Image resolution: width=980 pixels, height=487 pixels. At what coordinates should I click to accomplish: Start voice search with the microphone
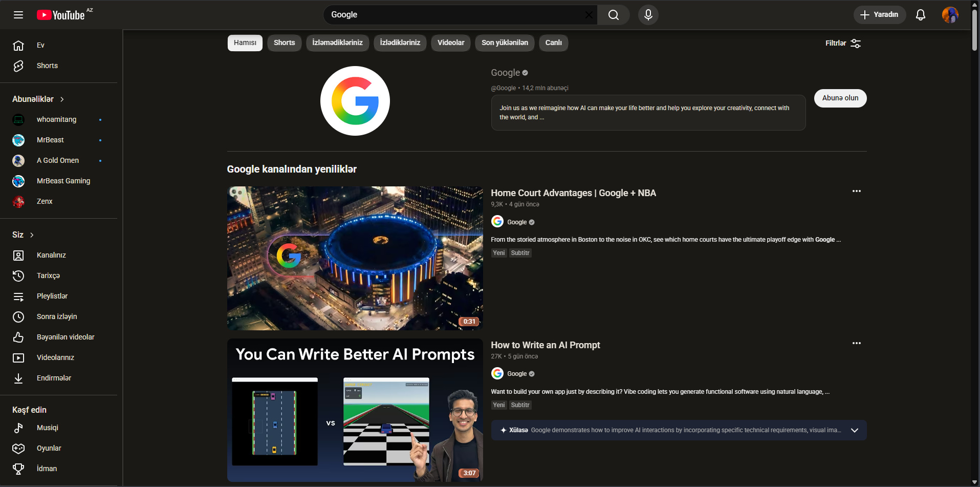(648, 15)
